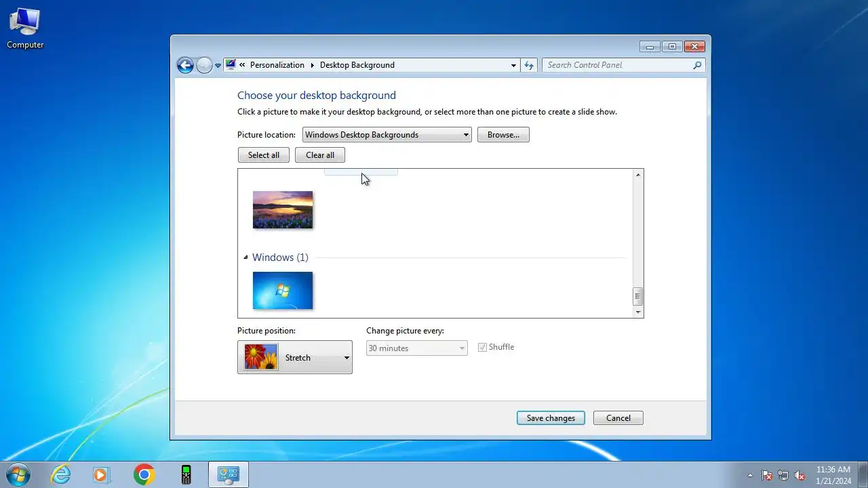Click the Forward arrow navigation button
Viewport: 868px width, 488px height.
point(204,65)
